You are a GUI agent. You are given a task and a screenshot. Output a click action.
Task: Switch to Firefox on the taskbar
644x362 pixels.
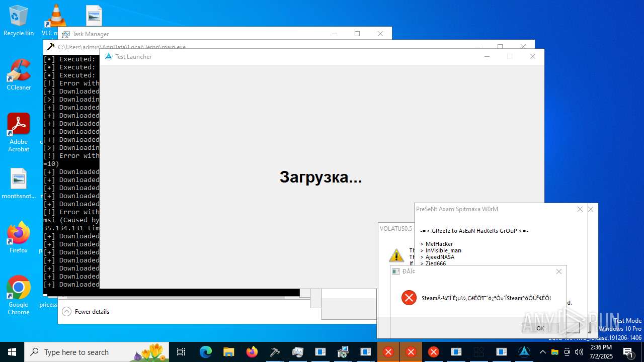(x=252, y=352)
